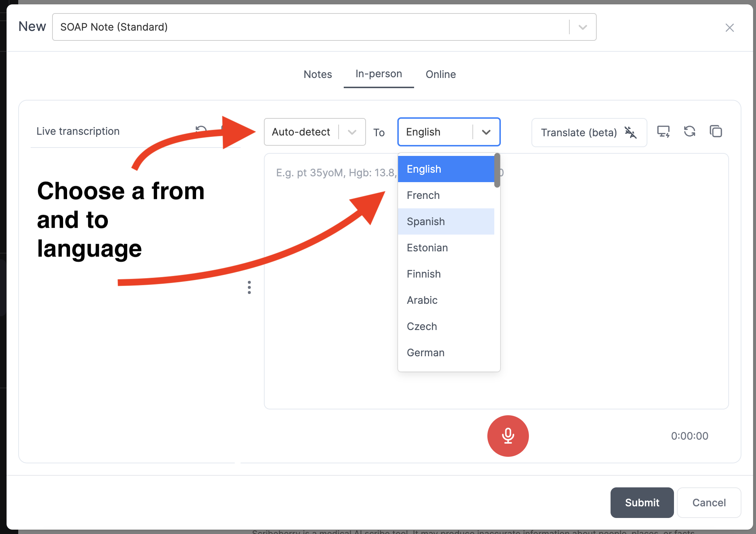756x534 pixels.
Task: Click the three-dot vertical panel handle
Action: 249,287
